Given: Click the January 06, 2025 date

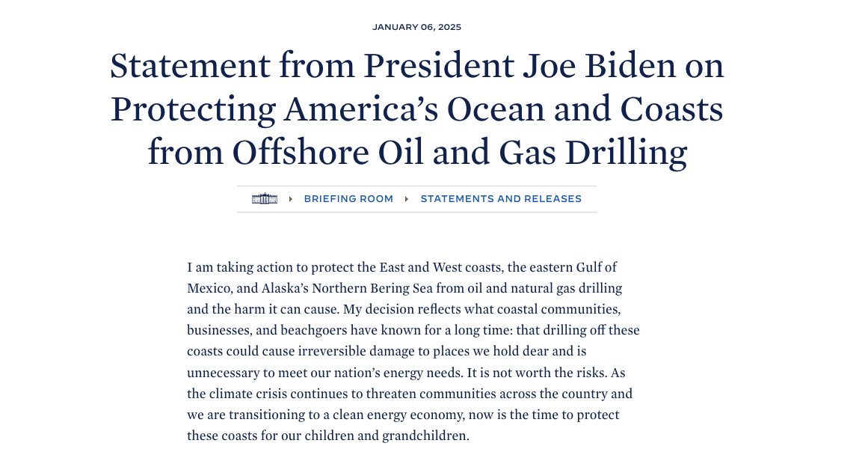Looking at the screenshot, I should pos(416,27).
